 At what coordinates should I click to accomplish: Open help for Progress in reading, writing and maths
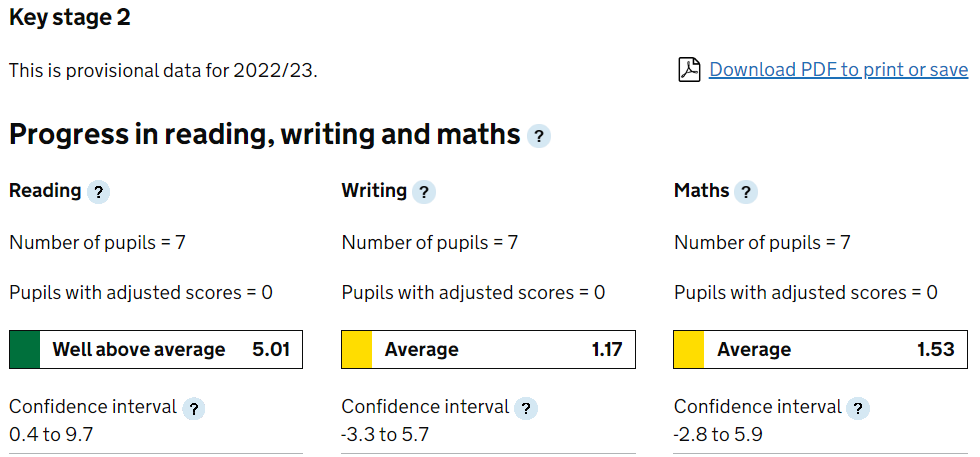tap(539, 136)
